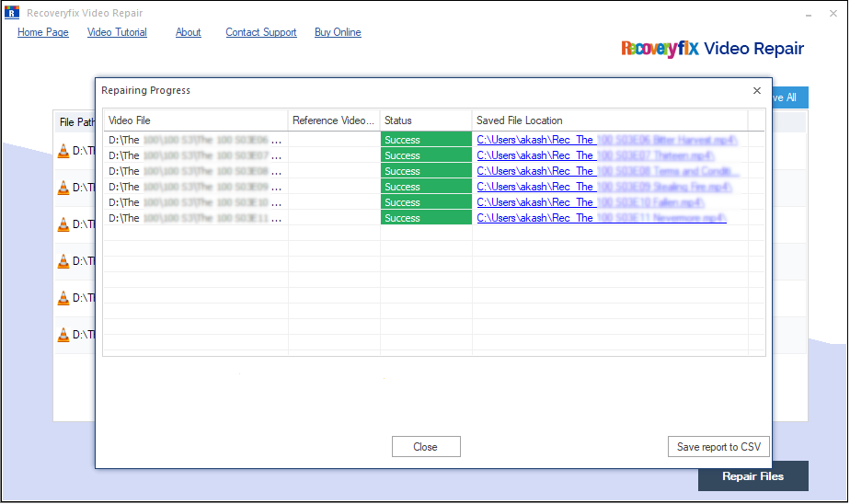
Task: Click the Close button in Repairing Progress
Action: pos(426,447)
